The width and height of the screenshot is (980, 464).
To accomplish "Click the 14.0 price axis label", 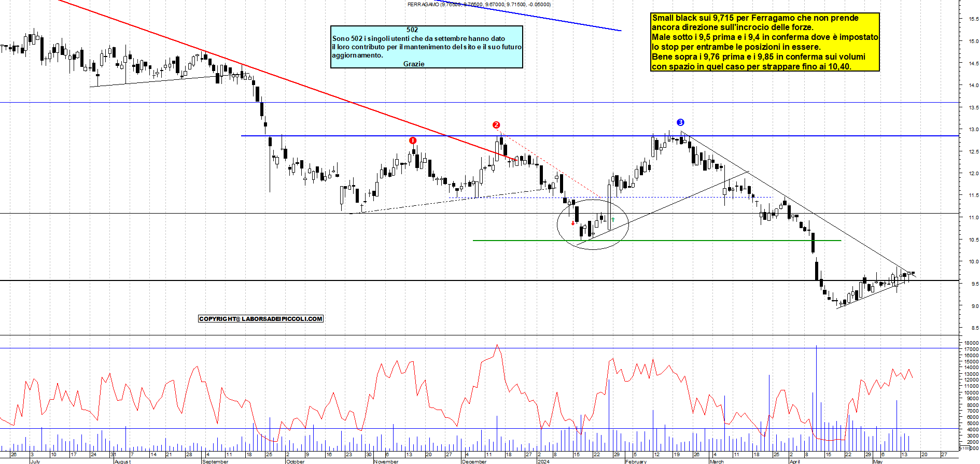I will click(973, 86).
